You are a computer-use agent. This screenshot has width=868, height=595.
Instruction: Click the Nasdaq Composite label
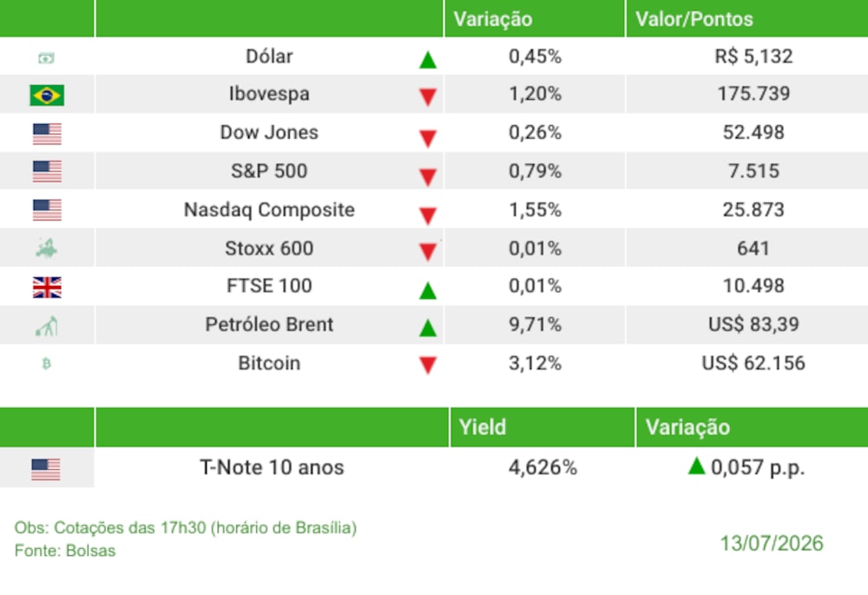269,210
